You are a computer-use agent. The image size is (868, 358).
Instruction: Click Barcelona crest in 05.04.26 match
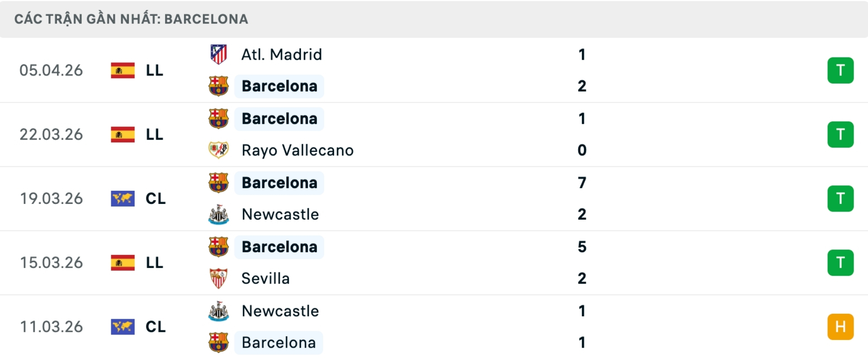218,86
